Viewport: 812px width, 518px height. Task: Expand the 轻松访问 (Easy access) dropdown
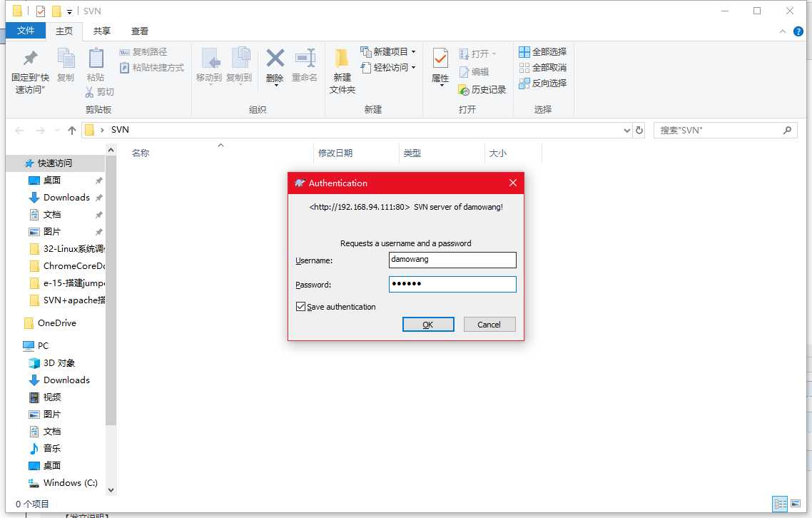click(x=413, y=67)
